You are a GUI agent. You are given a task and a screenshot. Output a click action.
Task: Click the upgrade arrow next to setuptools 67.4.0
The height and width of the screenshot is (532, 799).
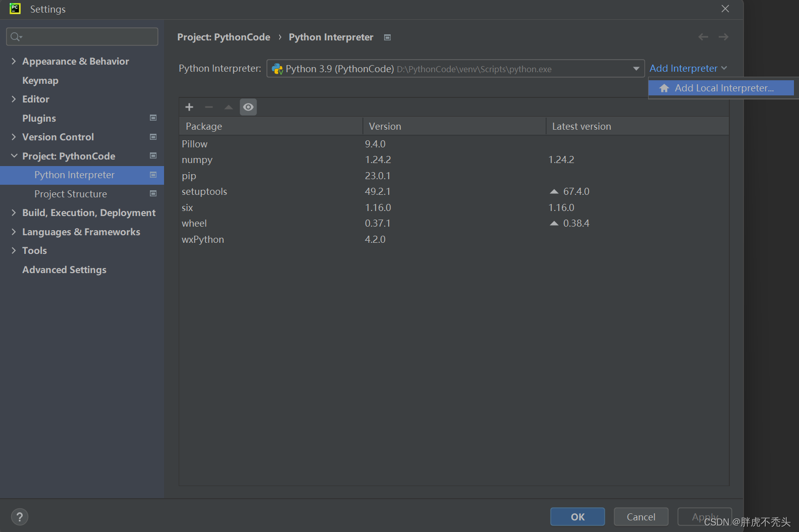point(554,192)
